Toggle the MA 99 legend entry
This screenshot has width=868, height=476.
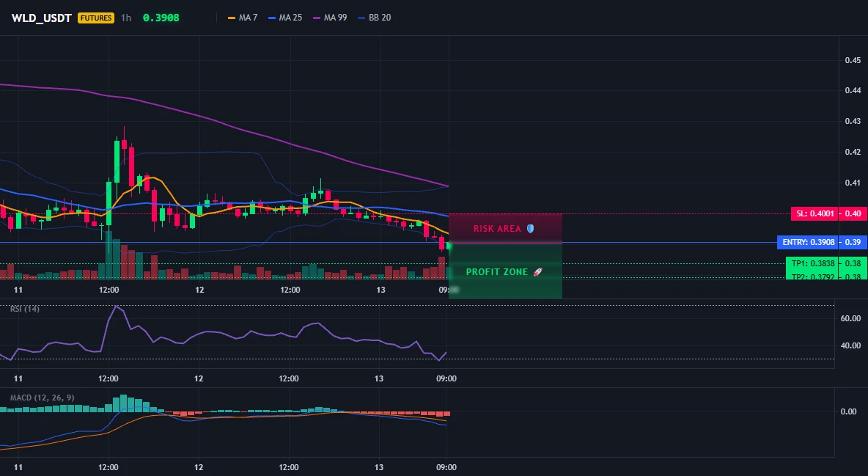click(331, 18)
